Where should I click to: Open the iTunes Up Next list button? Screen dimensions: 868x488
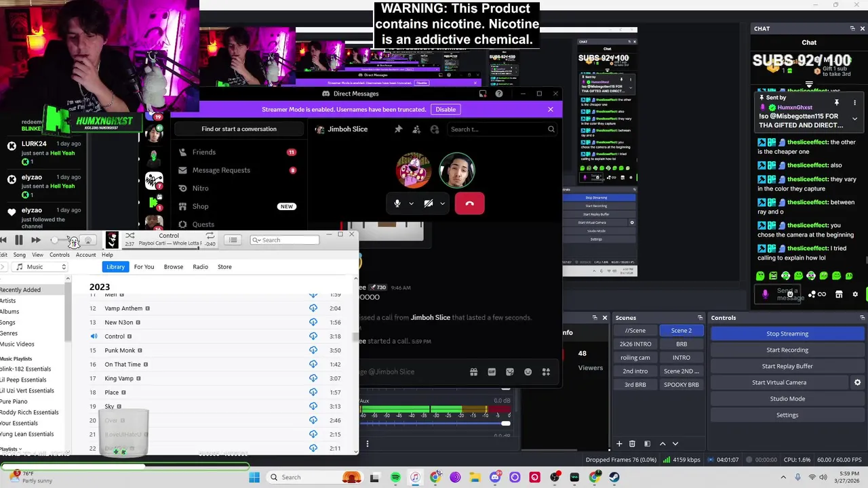pyautogui.click(x=233, y=240)
